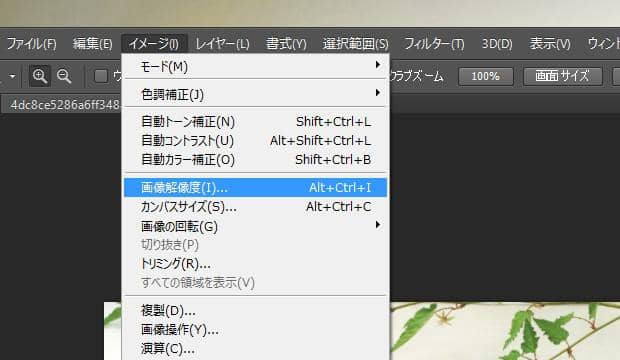Choose 画像解像度(I)... menu entry
The height and width of the screenshot is (360, 620).
pyautogui.click(x=255, y=188)
